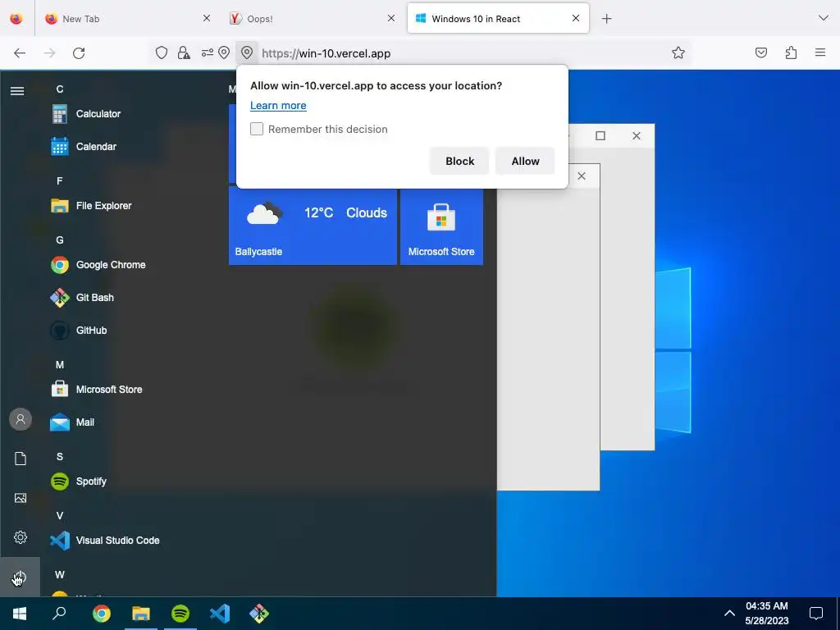Open site permissions icon in address bar
The height and width of the screenshot is (630, 840).
pyautogui.click(x=208, y=52)
